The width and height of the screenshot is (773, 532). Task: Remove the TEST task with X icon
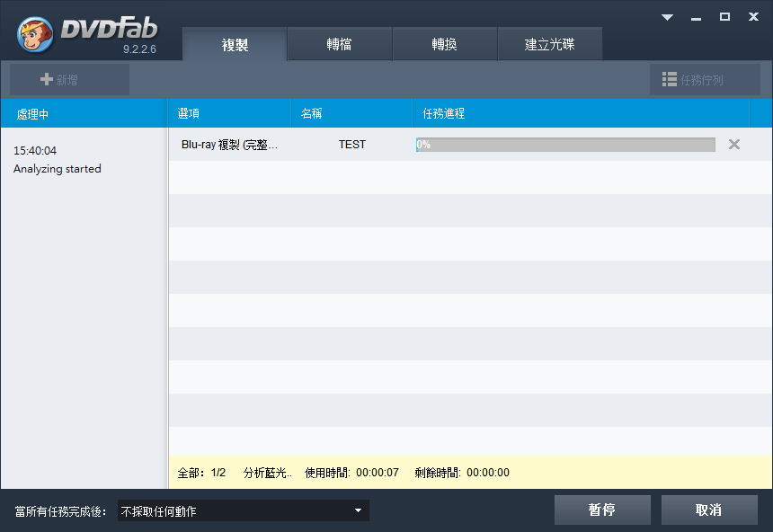coord(734,145)
